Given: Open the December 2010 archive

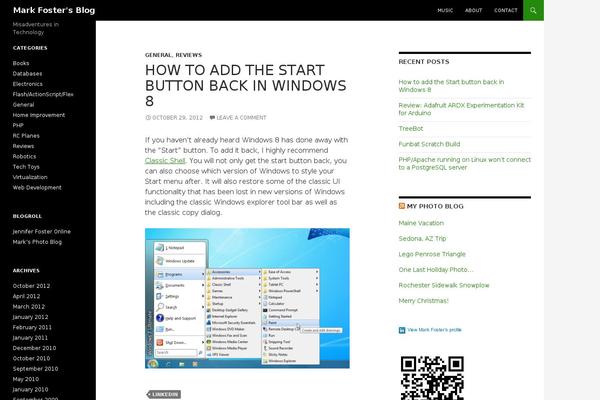Looking at the screenshot, I should click(34, 348).
